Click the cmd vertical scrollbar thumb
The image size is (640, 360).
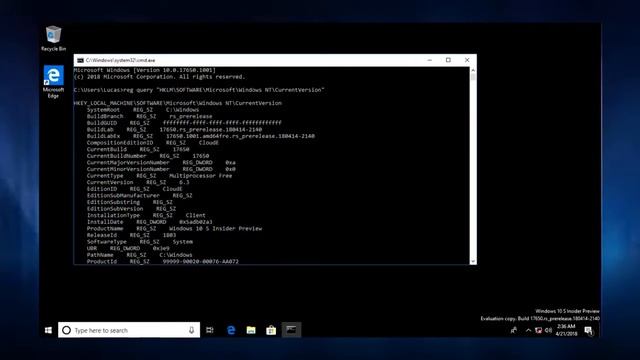[x=473, y=77]
